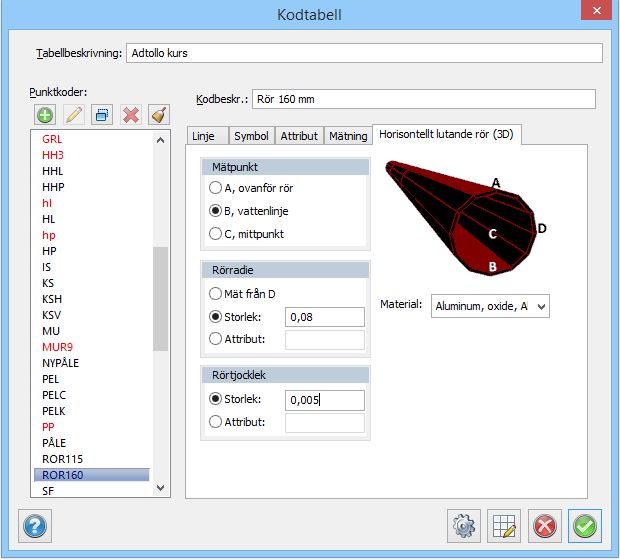Select 'A, ovanför rör' measuring point
Screen dimensions: 620x560
point(215,188)
